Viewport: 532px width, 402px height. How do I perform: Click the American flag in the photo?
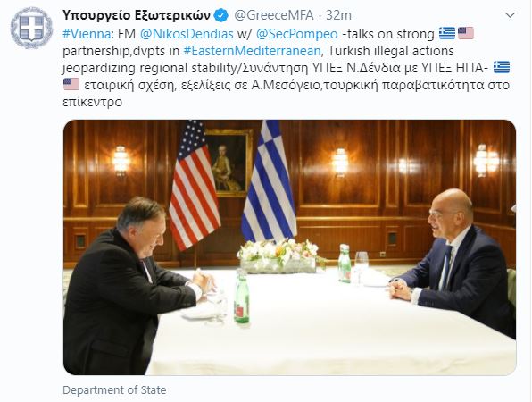pyautogui.click(x=195, y=185)
